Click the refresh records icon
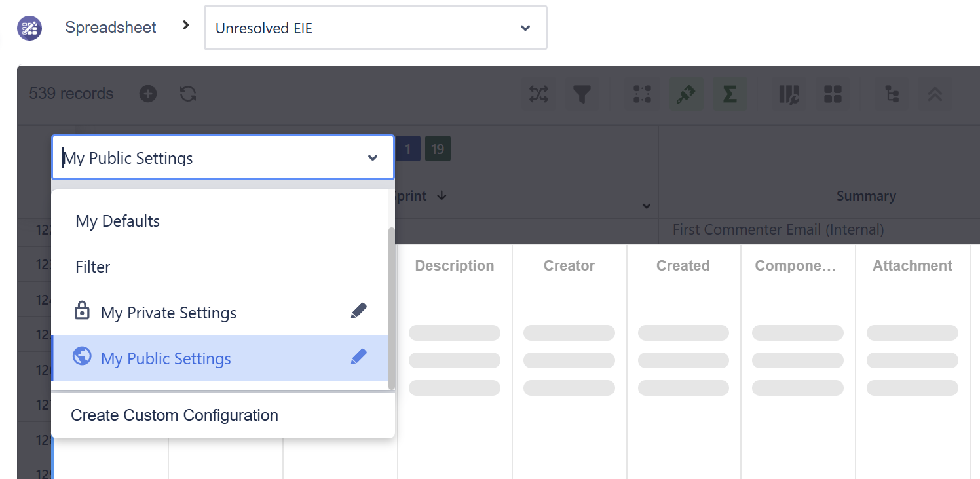The image size is (980, 479). (x=188, y=94)
